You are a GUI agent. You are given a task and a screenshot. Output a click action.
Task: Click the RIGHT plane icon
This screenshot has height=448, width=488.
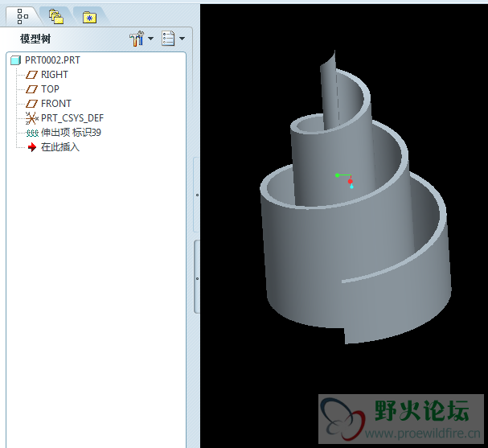[x=31, y=75]
